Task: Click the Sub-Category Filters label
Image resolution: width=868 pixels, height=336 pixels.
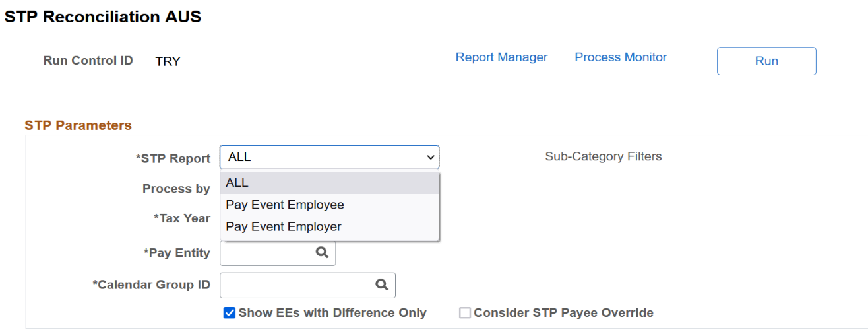Action: (603, 156)
